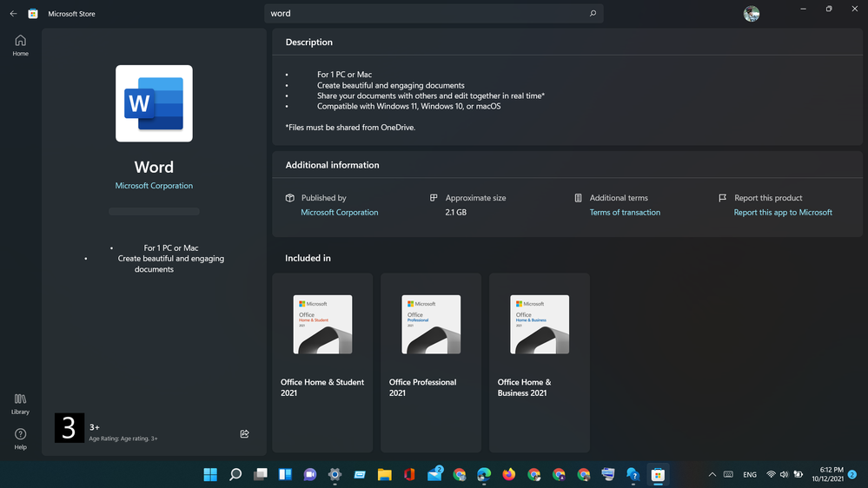Click the Files must be shared from OneDrive note
This screenshot has width=868, height=488.
[350, 128]
